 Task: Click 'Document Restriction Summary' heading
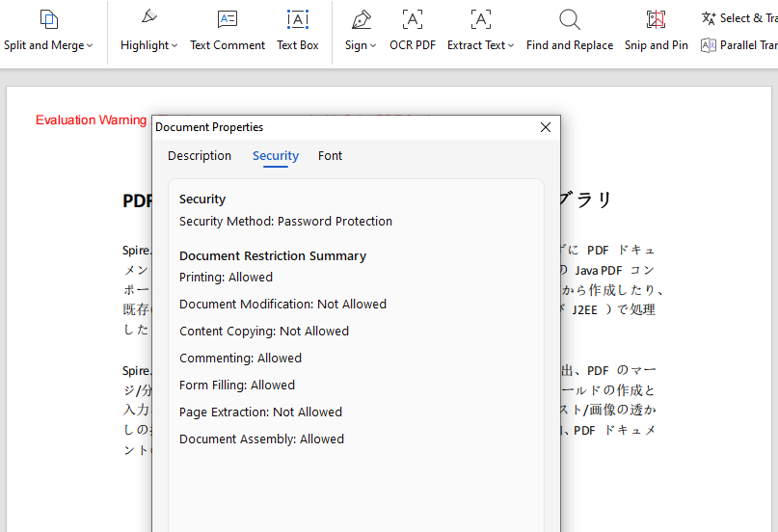pyautogui.click(x=273, y=255)
